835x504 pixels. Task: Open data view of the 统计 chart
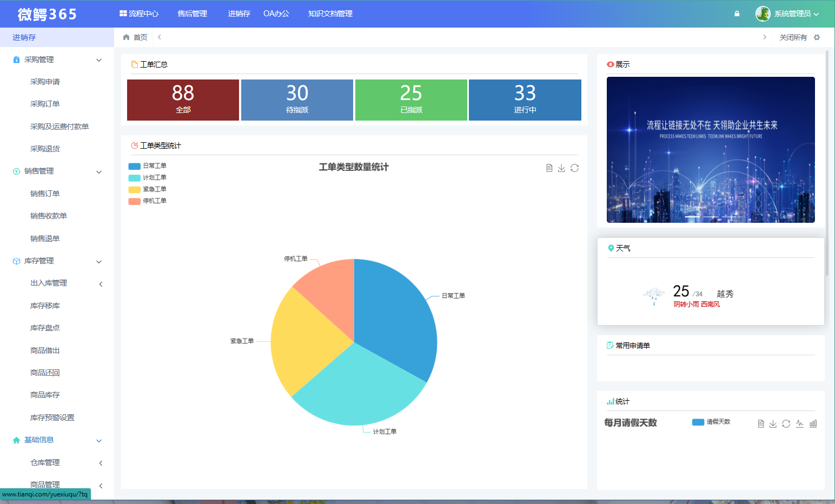pyautogui.click(x=760, y=423)
